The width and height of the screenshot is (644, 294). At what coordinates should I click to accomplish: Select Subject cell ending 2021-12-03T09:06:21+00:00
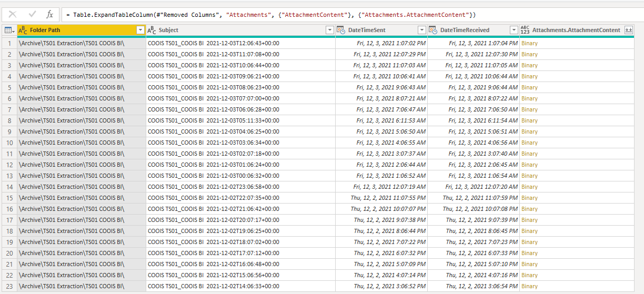click(x=241, y=77)
